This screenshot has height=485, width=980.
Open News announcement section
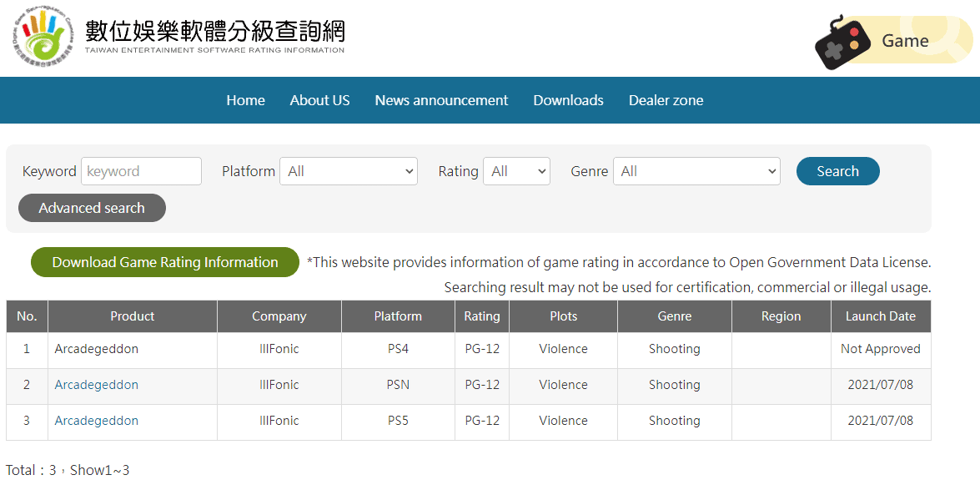[x=441, y=100]
